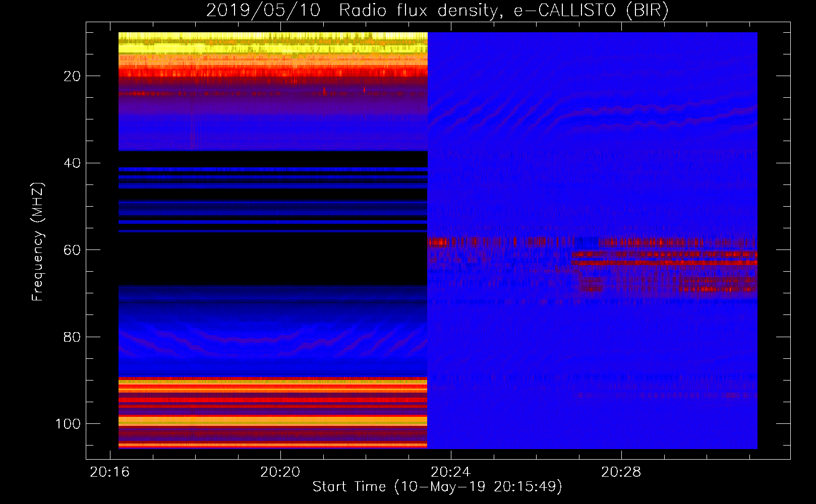This screenshot has width=816, height=504.
Task: Click the 80 MHz frequency tick label
Action: (x=72, y=337)
